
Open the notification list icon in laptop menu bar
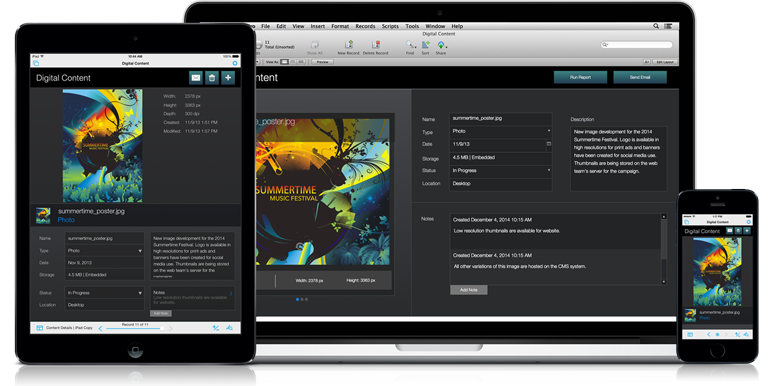[x=668, y=26]
